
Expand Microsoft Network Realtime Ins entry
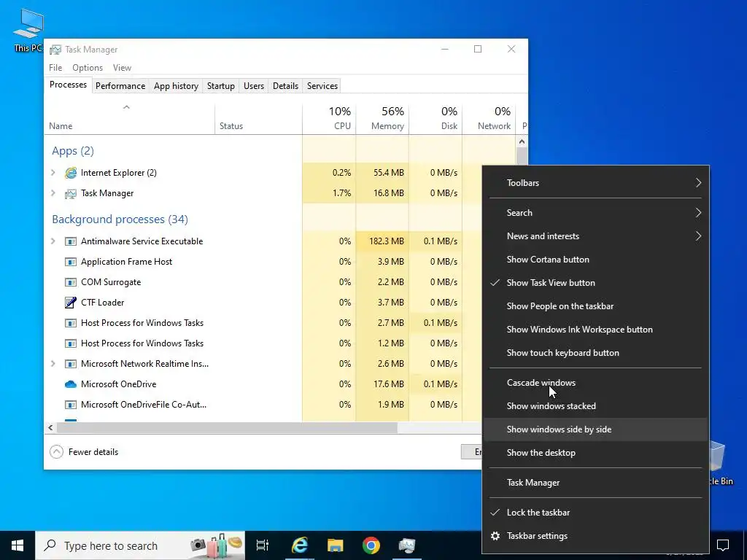pyautogui.click(x=53, y=364)
